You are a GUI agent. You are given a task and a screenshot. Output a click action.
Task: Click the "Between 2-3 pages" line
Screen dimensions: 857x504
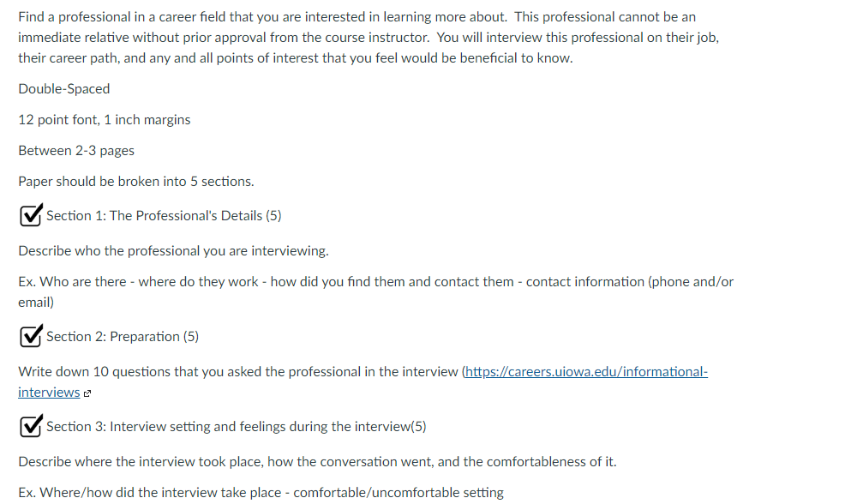76,150
